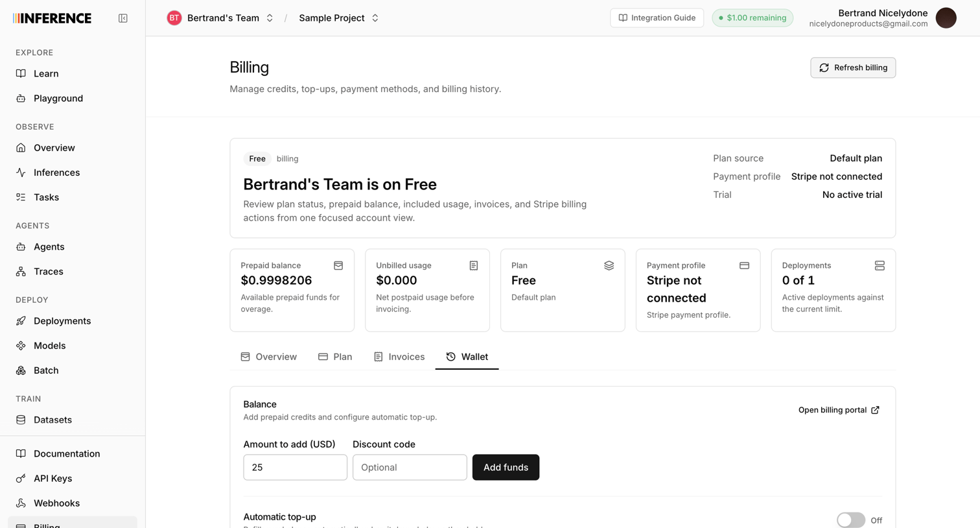Click the Batch boxes icon
980x528 pixels.
click(21, 370)
